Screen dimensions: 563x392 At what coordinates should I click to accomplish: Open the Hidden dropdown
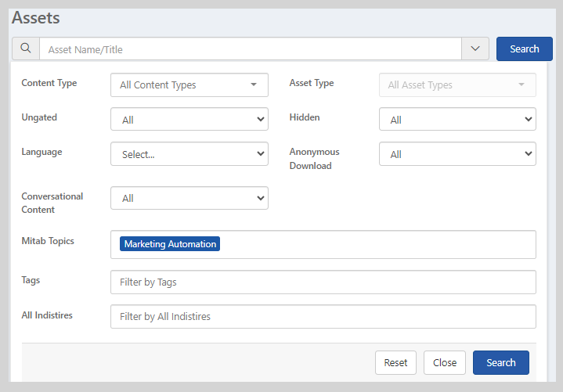[457, 120]
